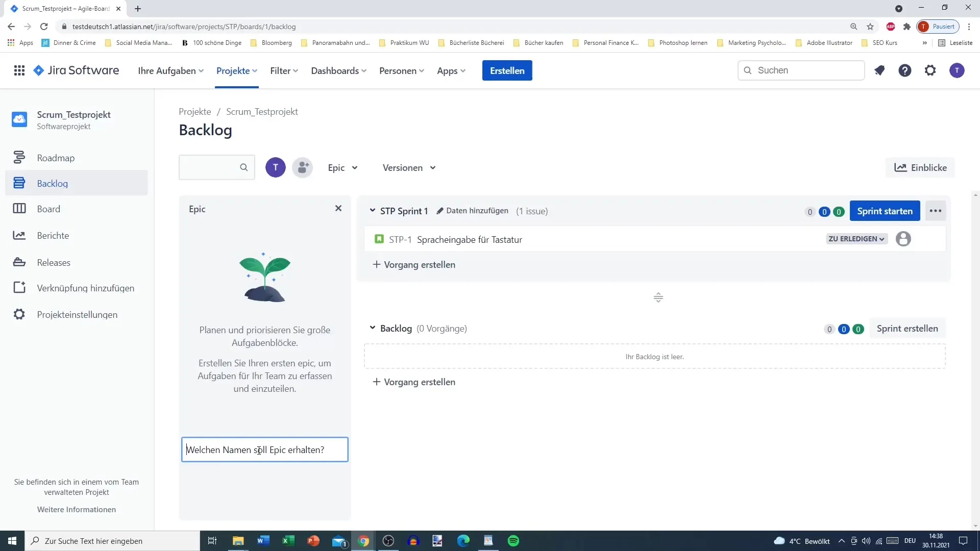Open the Jira app switcher grid
The width and height of the screenshot is (980, 551).
pyautogui.click(x=19, y=70)
